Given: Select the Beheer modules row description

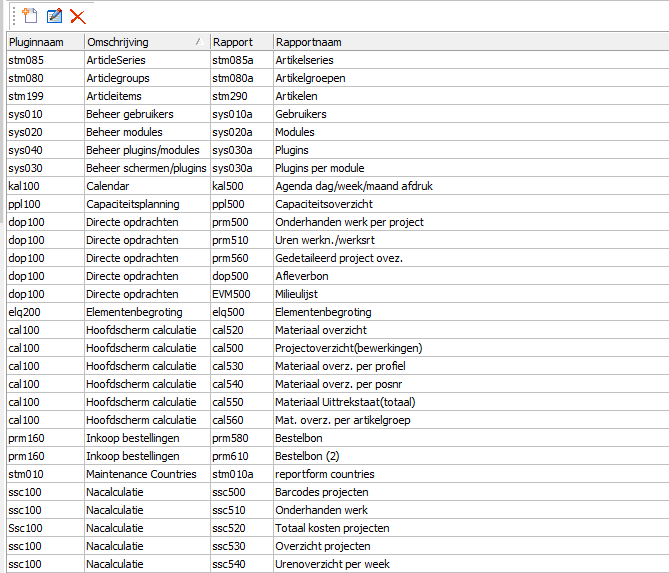Looking at the screenshot, I should [147, 132].
